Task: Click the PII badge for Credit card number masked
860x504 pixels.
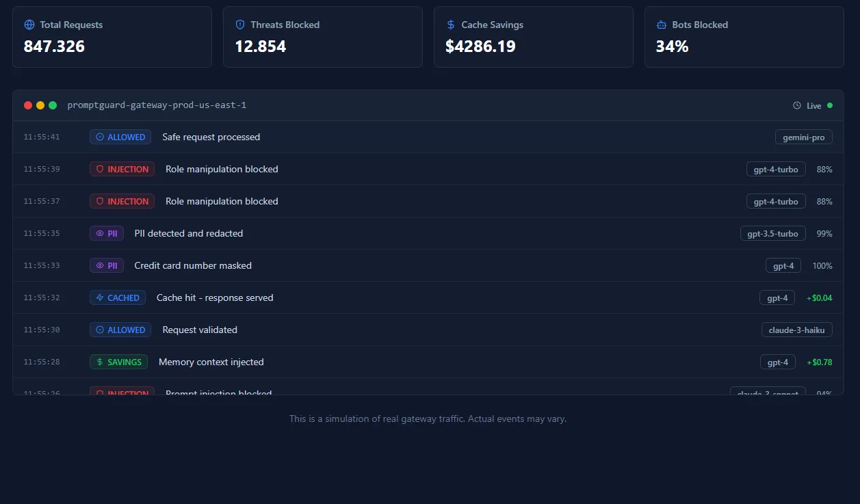Action: [107, 266]
